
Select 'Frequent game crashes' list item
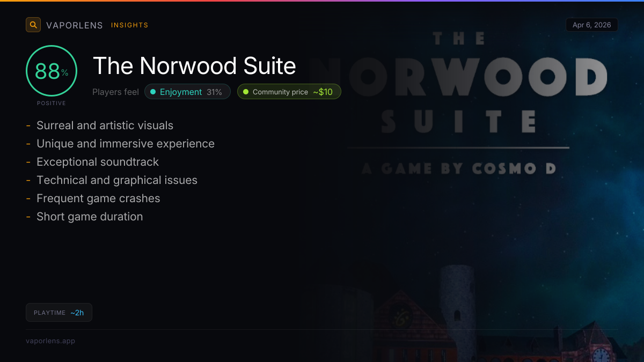pos(98,198)
